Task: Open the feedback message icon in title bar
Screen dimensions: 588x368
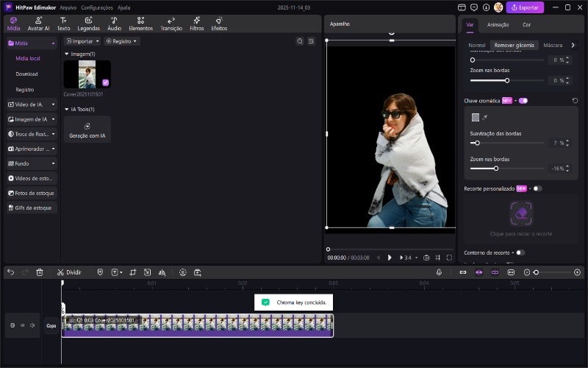Action: pos(474,7)
